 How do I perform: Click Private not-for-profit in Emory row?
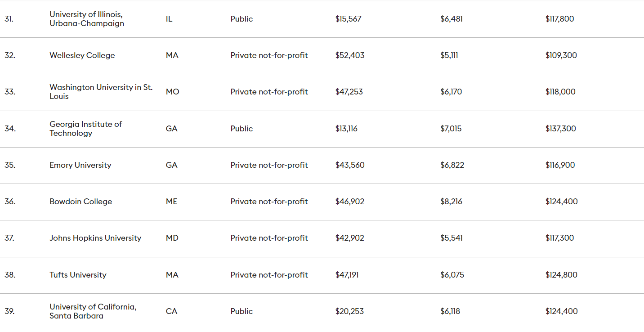pos(269,165)
